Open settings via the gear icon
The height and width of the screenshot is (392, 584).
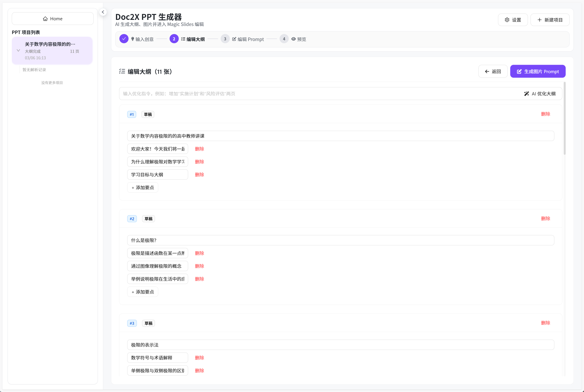pos(507,20)
